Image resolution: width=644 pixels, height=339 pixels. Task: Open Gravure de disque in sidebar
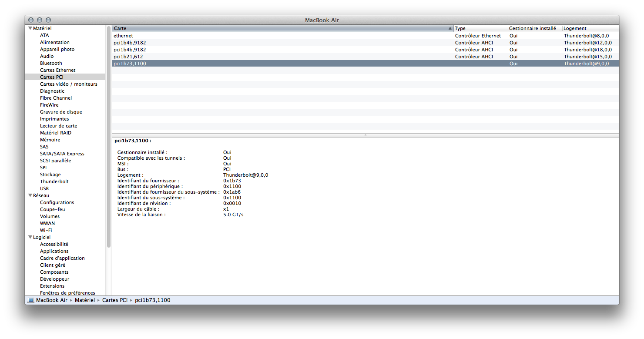61,112
